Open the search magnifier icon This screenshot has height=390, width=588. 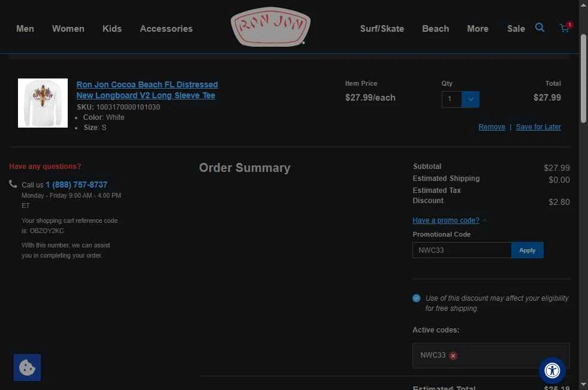pos(539,28)
